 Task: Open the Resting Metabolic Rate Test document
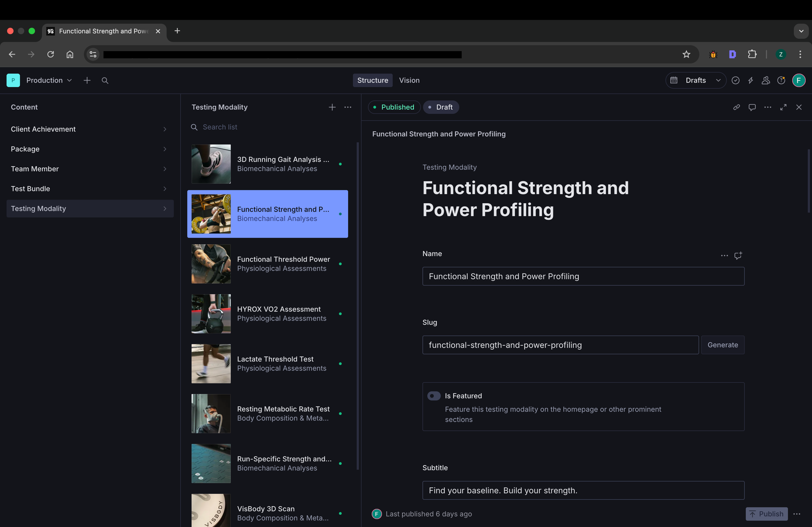click(x=267, y=414)
